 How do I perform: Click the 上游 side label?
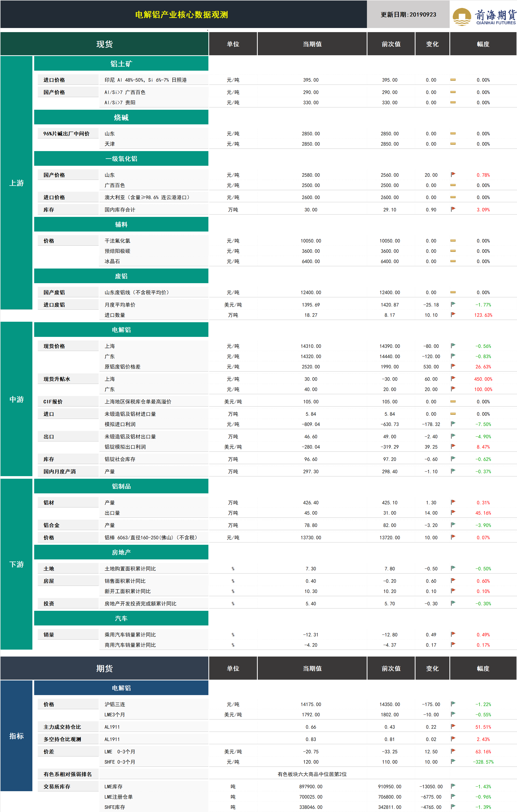[16, 183]
